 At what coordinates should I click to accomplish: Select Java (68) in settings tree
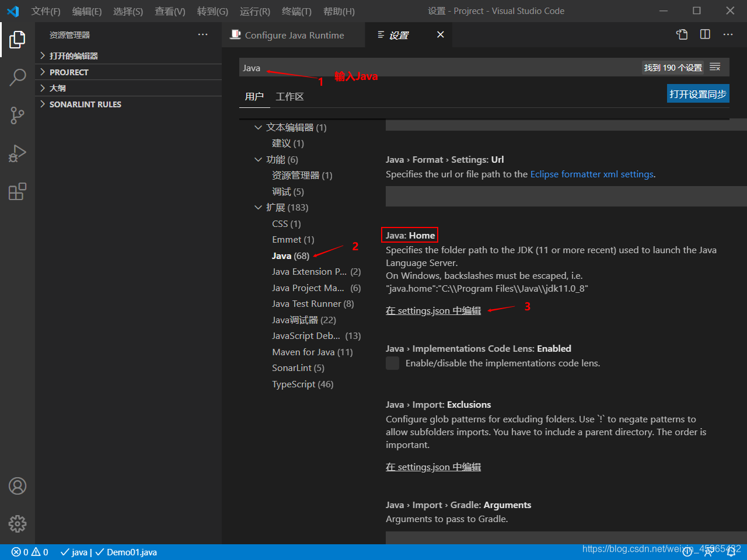(x=291, y=256)
